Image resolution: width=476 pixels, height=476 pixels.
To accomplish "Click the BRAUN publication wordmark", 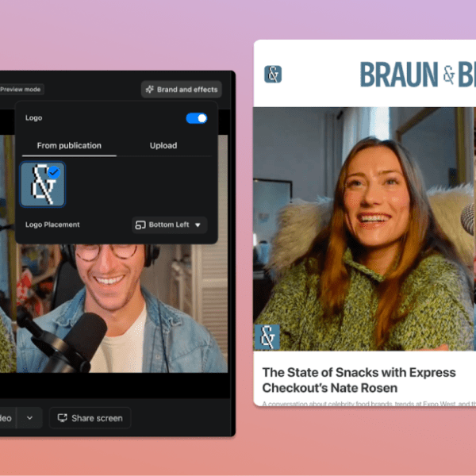I will pyautogui.click(x=418, y=75).
